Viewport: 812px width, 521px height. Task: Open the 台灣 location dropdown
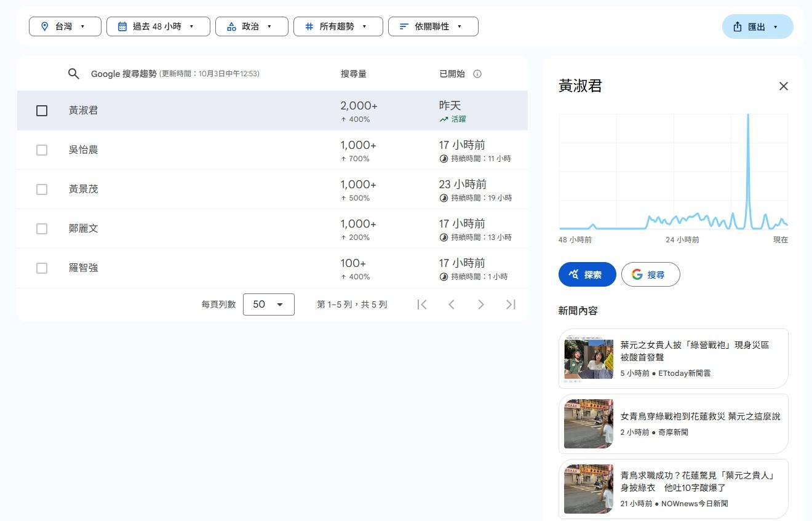coord(63,26)
